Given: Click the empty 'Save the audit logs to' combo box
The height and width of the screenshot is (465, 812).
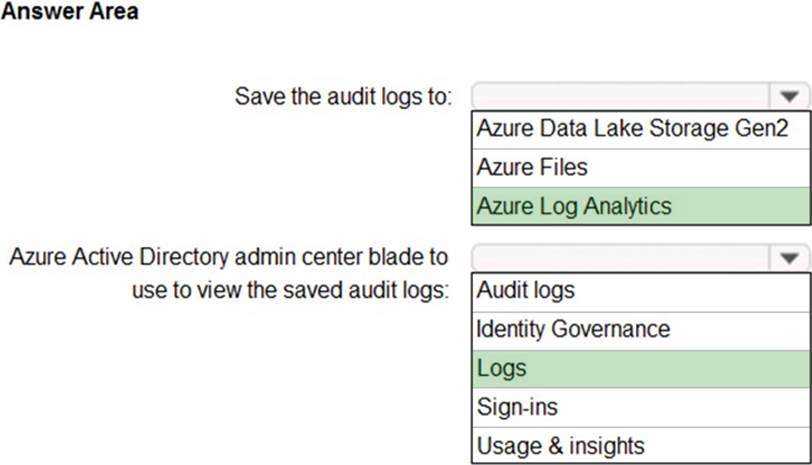Looking at the screenshot, I should click(620, 97).
